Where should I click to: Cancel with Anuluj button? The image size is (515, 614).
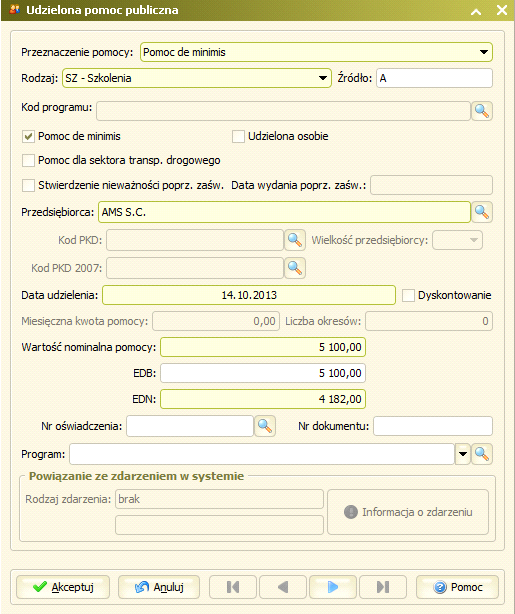(x=159, y=587)
